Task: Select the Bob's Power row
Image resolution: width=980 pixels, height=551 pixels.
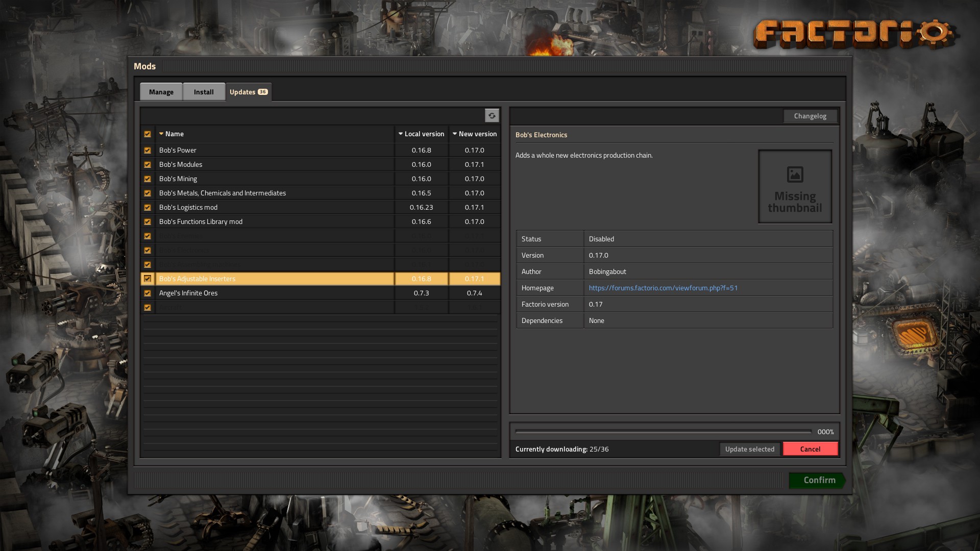Action: click(321, 150)
